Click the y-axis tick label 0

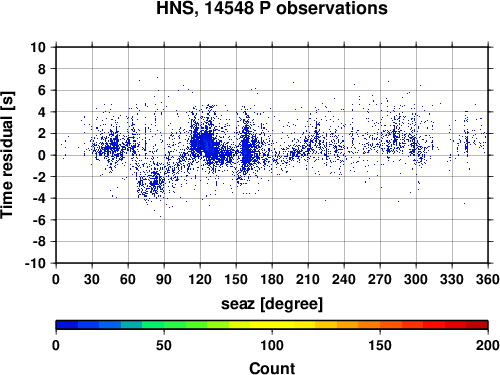click(x=42, y=155)
